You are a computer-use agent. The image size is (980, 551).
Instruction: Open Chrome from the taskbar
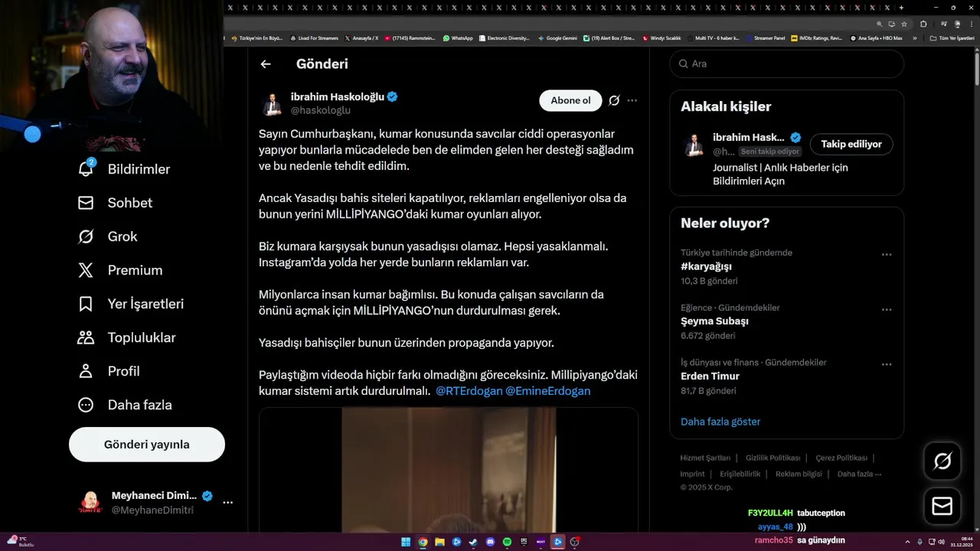[x=423, y=542]
